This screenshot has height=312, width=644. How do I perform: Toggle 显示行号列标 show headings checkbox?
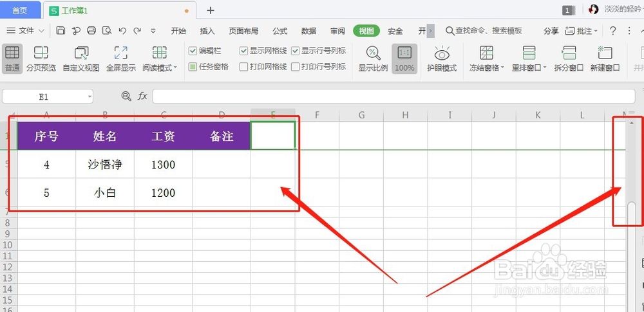point(295,51)
